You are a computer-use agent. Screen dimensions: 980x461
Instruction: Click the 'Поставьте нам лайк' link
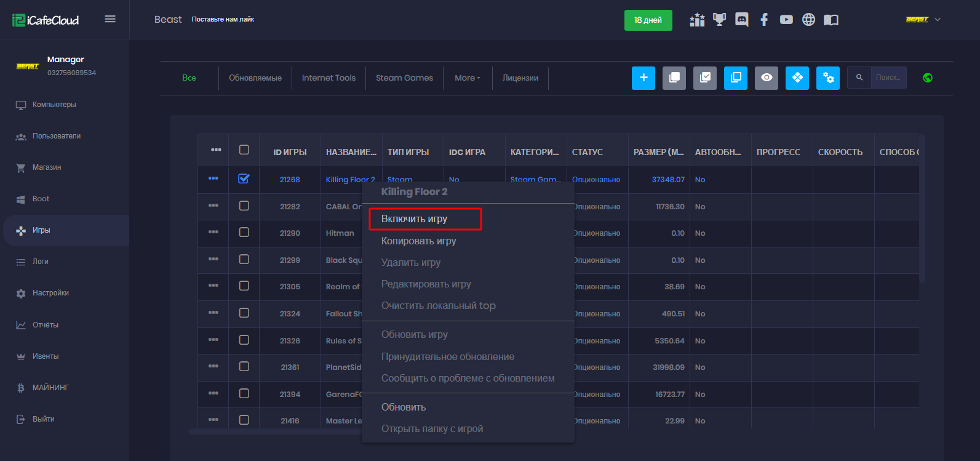point(223,20)
